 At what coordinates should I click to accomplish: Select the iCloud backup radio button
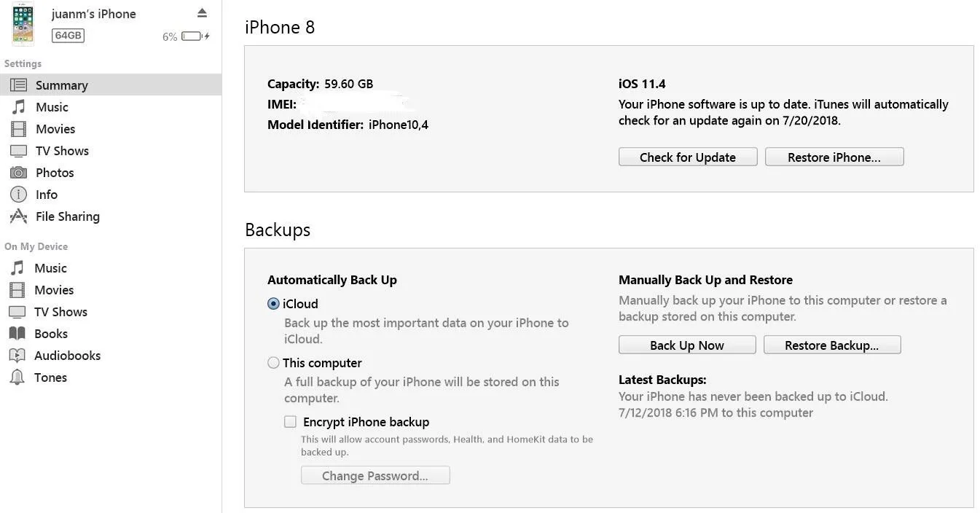tap(273, 304)
